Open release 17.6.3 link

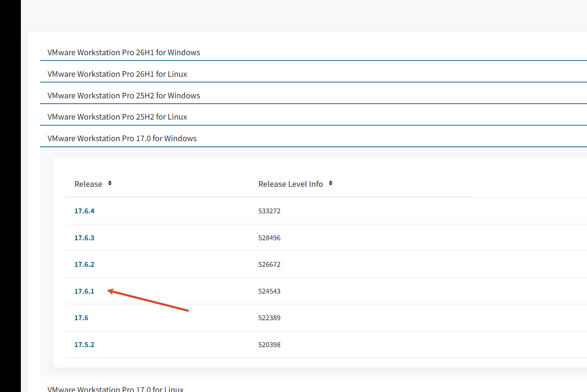click(x=84, y=238)
